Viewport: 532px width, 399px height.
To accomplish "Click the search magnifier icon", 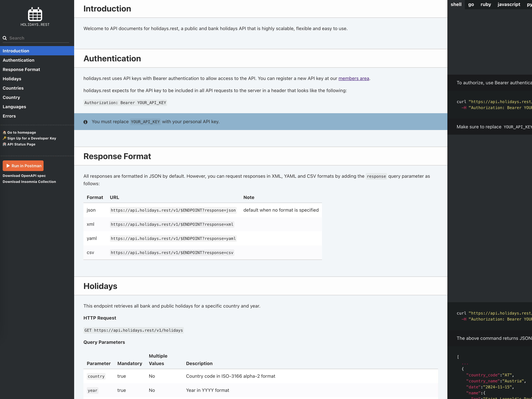I will (4, 38).
